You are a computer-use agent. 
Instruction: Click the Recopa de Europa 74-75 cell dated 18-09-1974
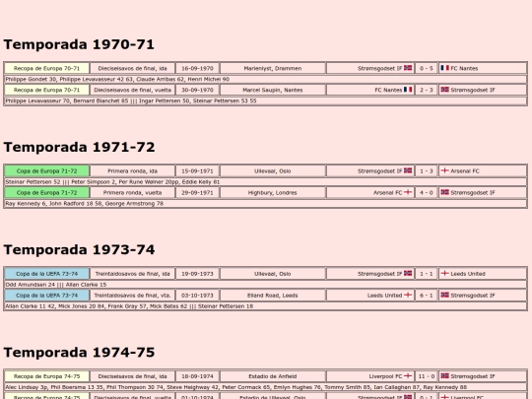(x=47, y=376)
